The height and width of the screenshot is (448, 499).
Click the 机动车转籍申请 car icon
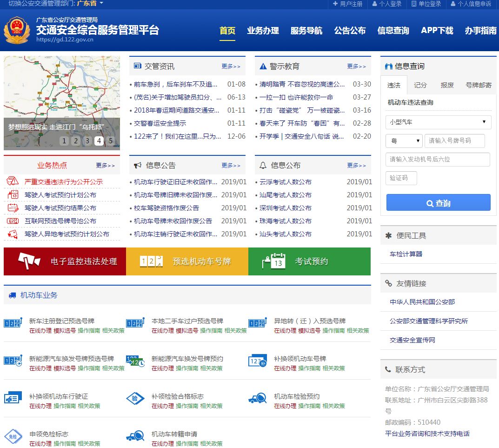[x=135, y=436]
